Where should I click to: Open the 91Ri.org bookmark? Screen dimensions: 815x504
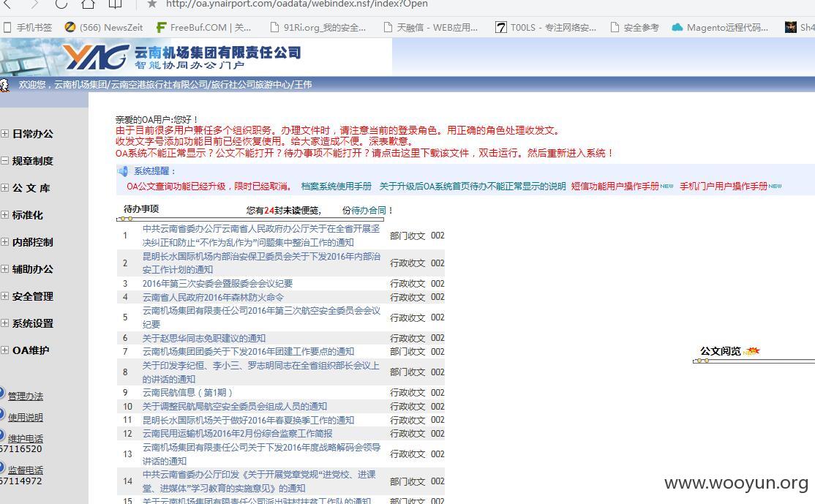point(318,28)
